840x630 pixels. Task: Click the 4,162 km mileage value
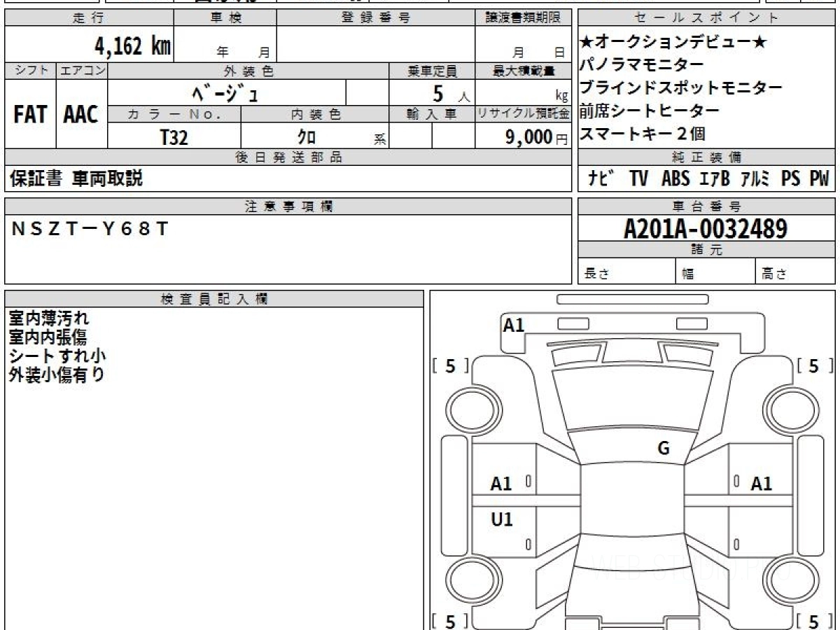pyautogui.click(x=133, y=46)
